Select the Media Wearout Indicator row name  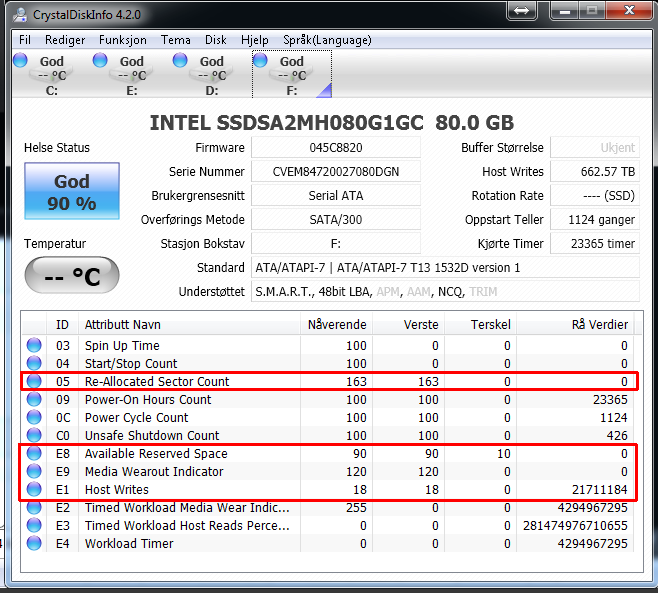coord(154,472)
